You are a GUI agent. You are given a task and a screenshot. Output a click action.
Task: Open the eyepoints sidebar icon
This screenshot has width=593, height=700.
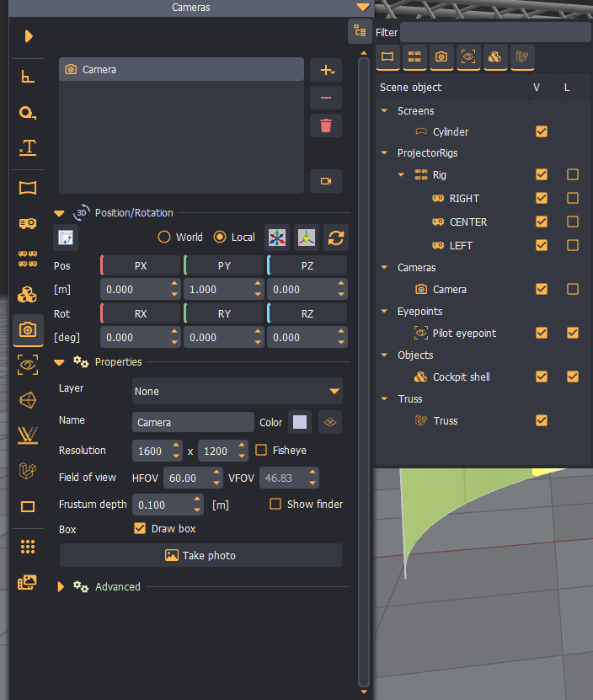[28, 365]
